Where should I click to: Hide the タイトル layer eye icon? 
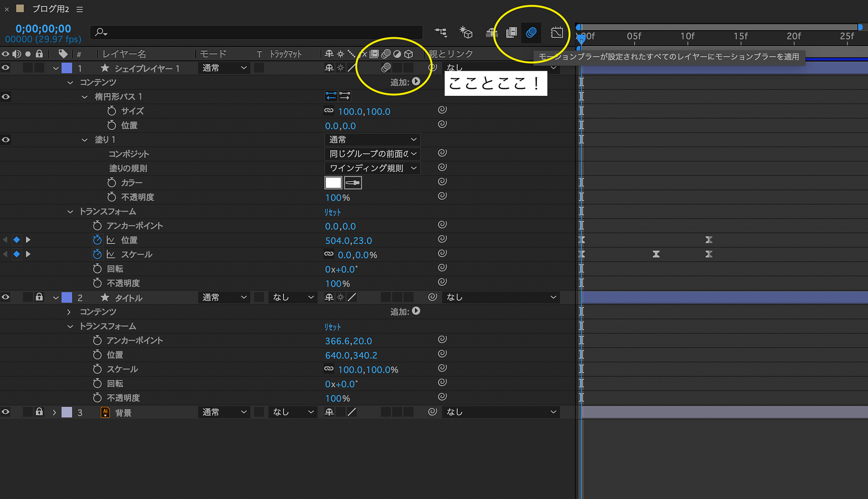(x=6, y=297)
